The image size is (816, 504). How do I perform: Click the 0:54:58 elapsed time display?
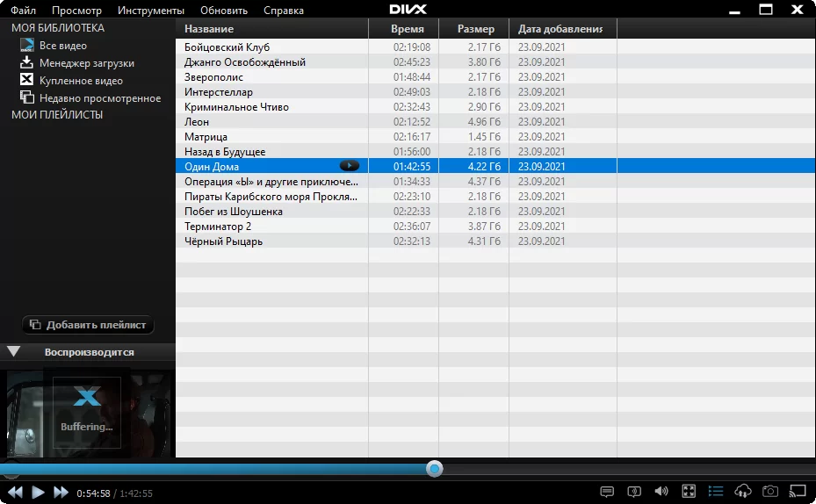(x=93, y=493)
